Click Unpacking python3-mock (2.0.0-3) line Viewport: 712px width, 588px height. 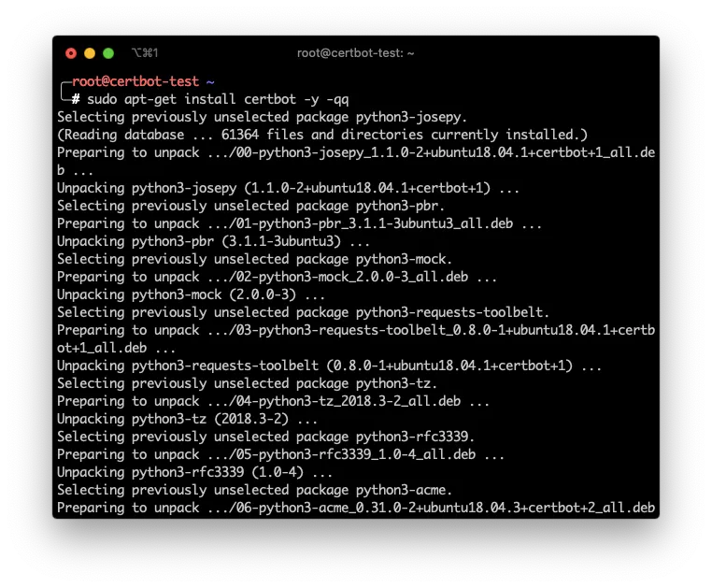coord(192,294)
